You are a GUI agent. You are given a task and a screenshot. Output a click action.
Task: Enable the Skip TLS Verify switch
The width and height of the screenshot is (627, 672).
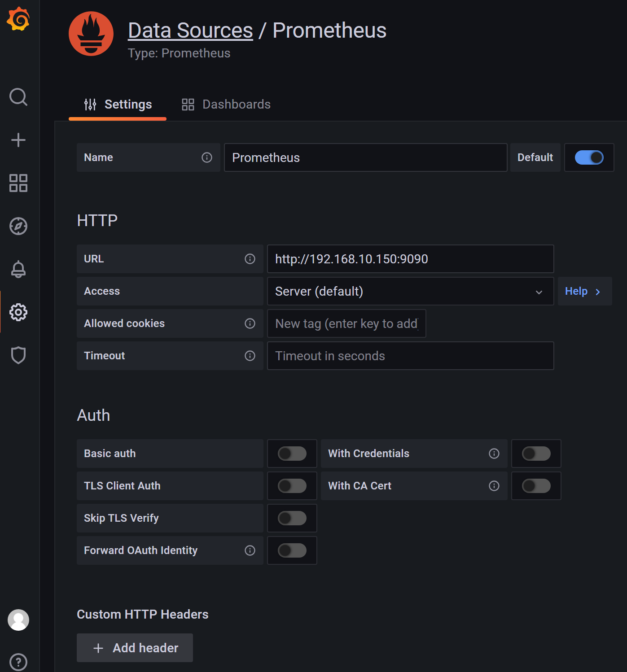tap(292, 518)
